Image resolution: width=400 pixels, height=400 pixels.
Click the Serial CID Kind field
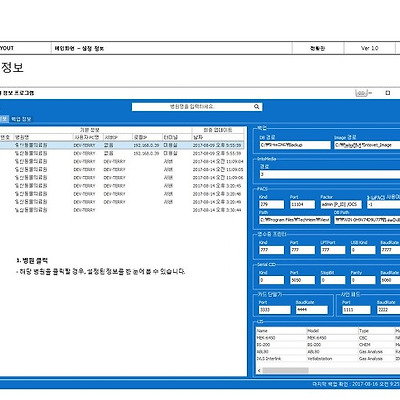pyautogui.click(x=272, y=280)
